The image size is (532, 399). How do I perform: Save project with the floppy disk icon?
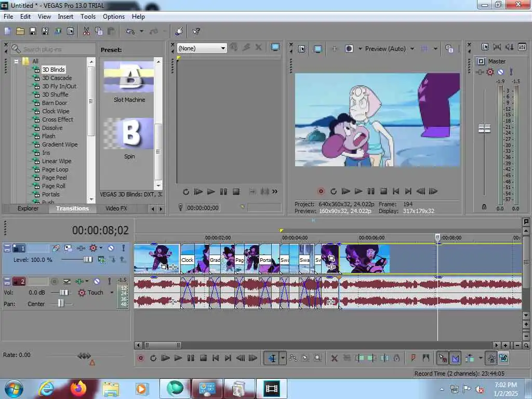point(33,31)
